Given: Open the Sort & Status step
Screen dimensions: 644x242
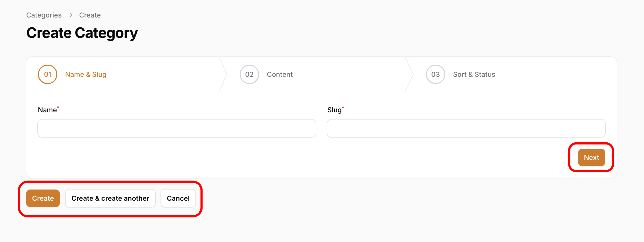Looking at the screenshot, I should click(x=474, y=74).
